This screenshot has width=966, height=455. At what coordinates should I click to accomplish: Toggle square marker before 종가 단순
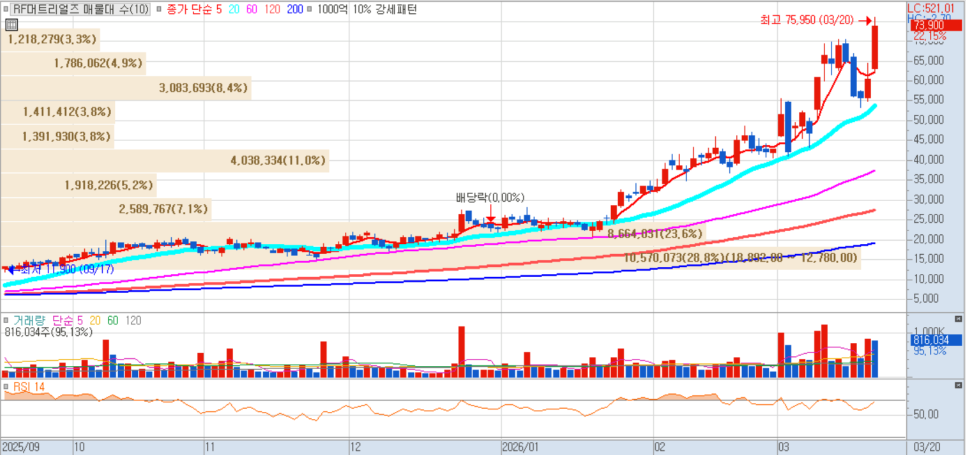(160, 10)
